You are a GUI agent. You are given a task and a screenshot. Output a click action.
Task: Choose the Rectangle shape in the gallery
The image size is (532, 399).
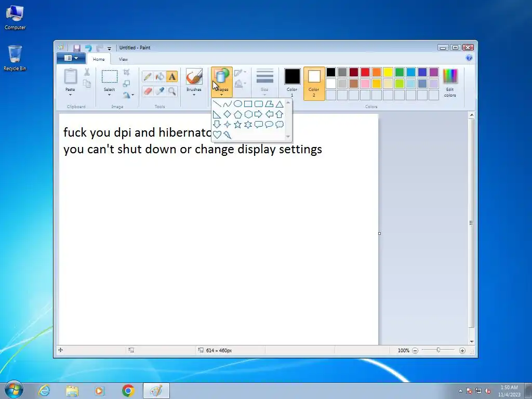[248, 104]
